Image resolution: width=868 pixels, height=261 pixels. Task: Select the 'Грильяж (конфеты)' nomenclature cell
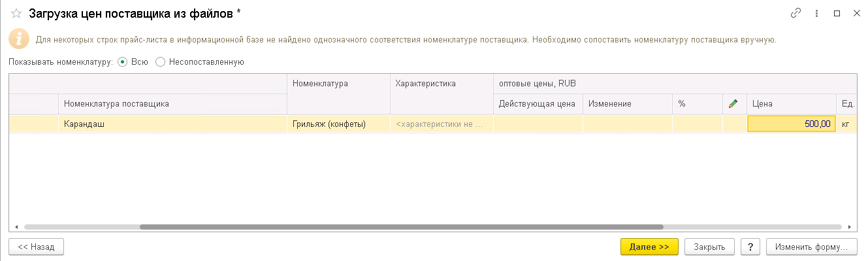338,124
